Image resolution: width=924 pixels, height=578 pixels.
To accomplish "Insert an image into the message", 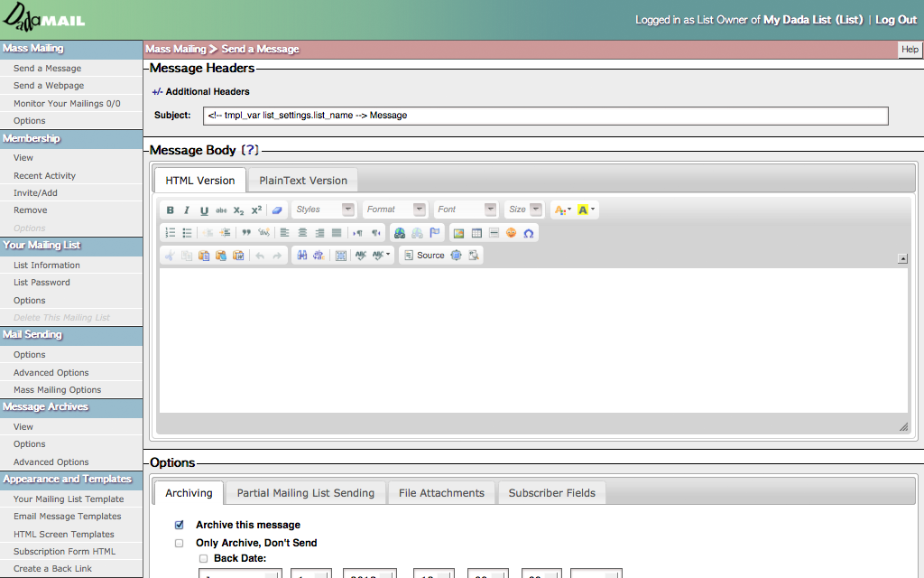I will tap(459, 233).
